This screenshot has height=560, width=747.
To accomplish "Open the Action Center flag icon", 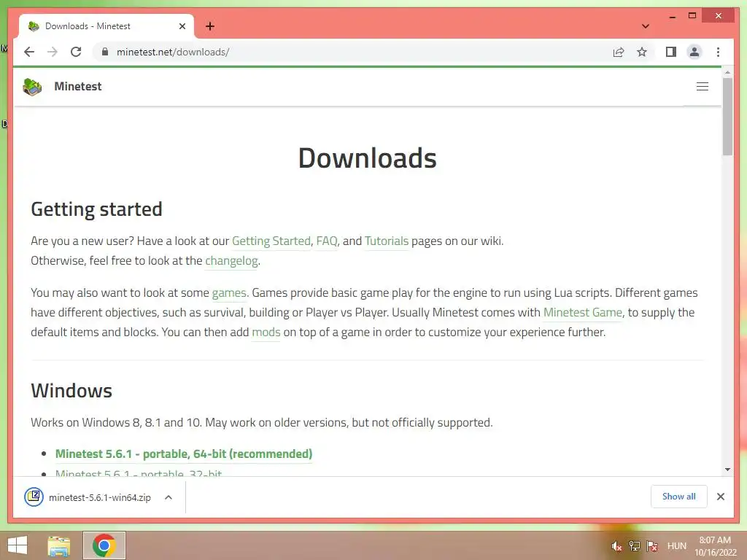I will 652,546.
